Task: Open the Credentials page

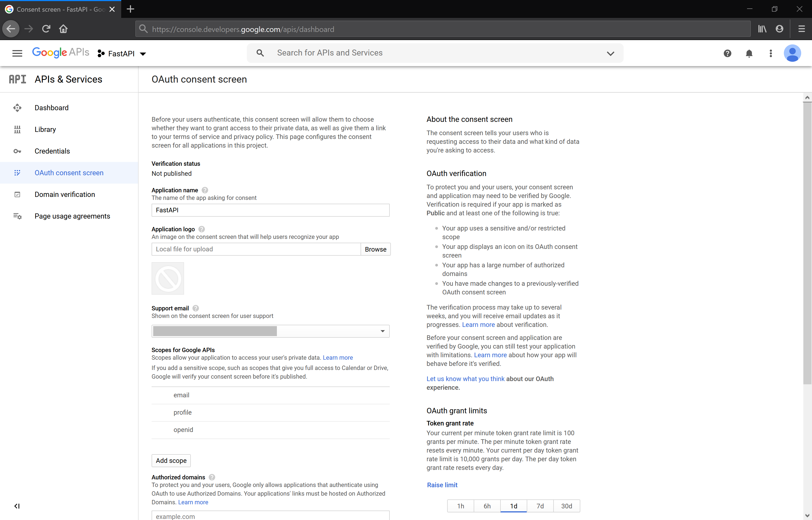Action: pyautogui.click(x=52, y=151)
